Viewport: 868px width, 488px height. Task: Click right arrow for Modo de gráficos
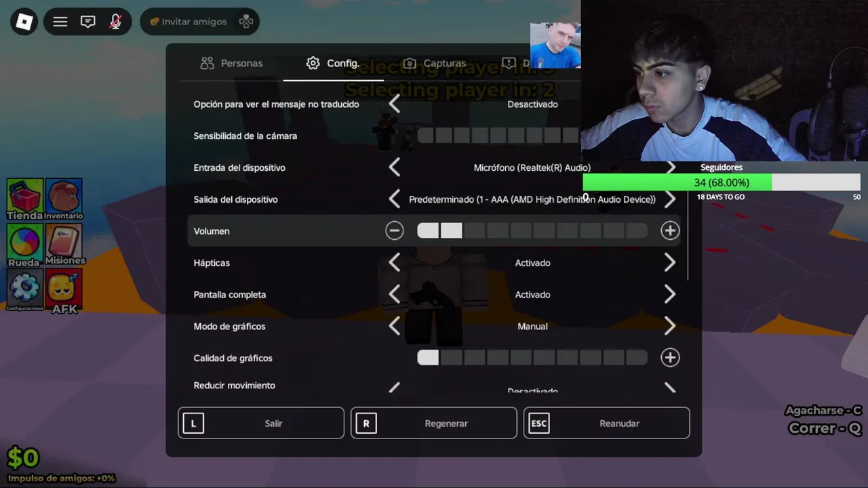[670, 326]
